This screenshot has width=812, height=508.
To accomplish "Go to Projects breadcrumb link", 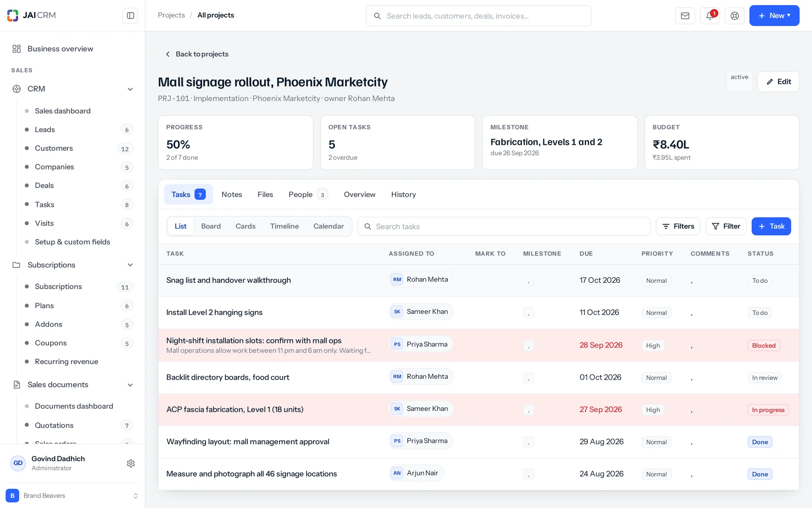I will click(x=171, y=15).
